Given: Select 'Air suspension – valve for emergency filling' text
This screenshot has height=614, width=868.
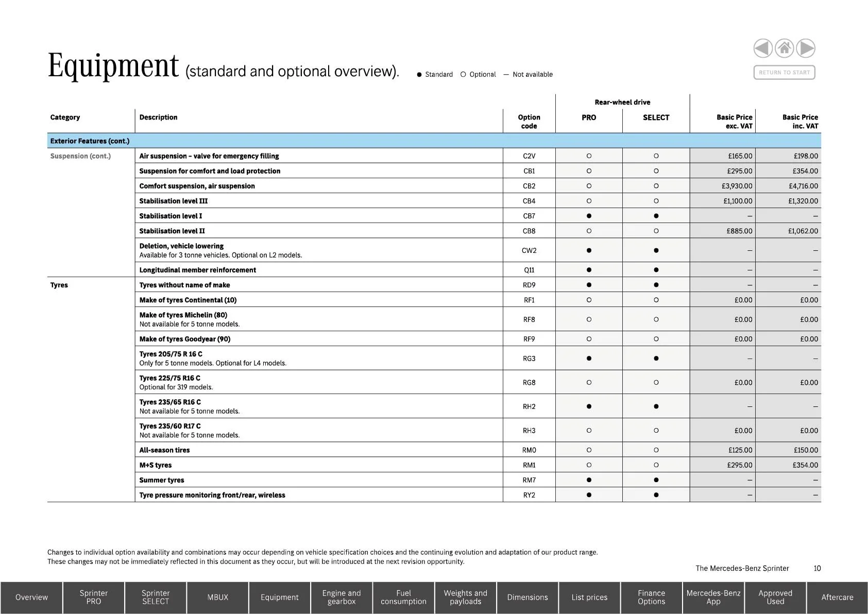Looking at the screenshot, I should (x=209, y=156).
